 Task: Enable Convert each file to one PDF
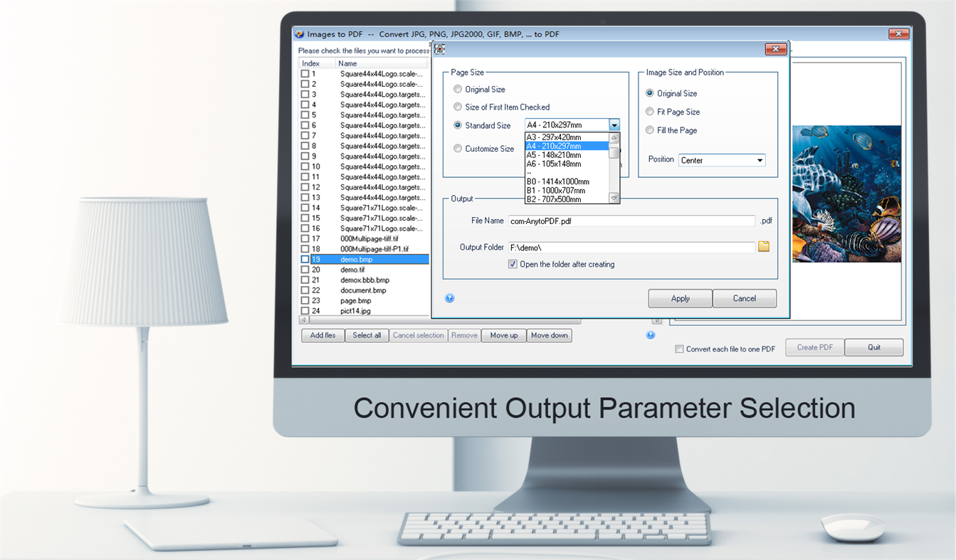pos(678,348)
